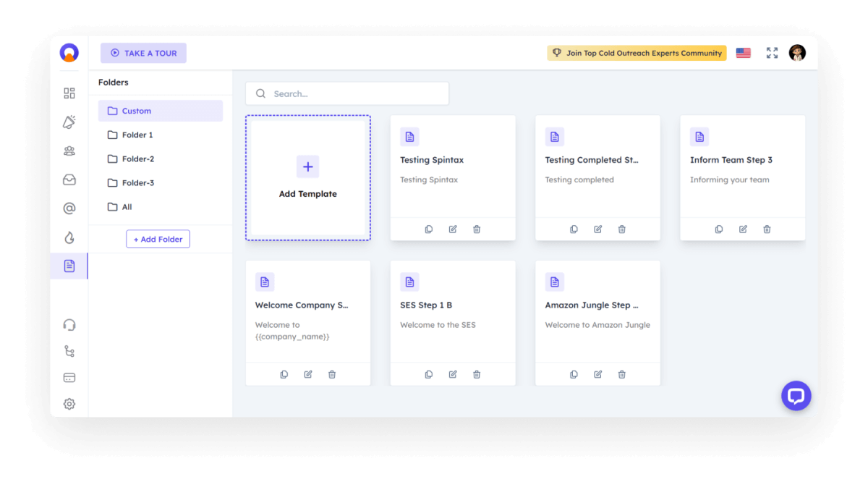
Task: Open the warm-up flame icon in sidebar
Action: tap(69, 237)
